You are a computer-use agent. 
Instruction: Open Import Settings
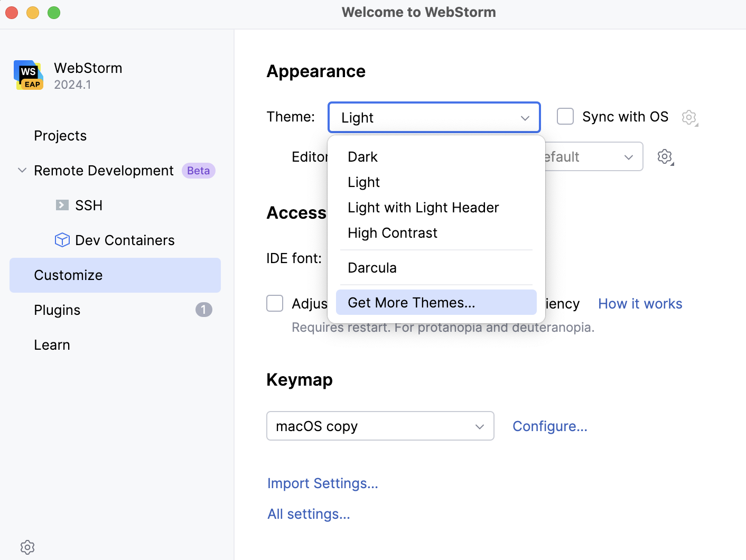pos(322,483)
